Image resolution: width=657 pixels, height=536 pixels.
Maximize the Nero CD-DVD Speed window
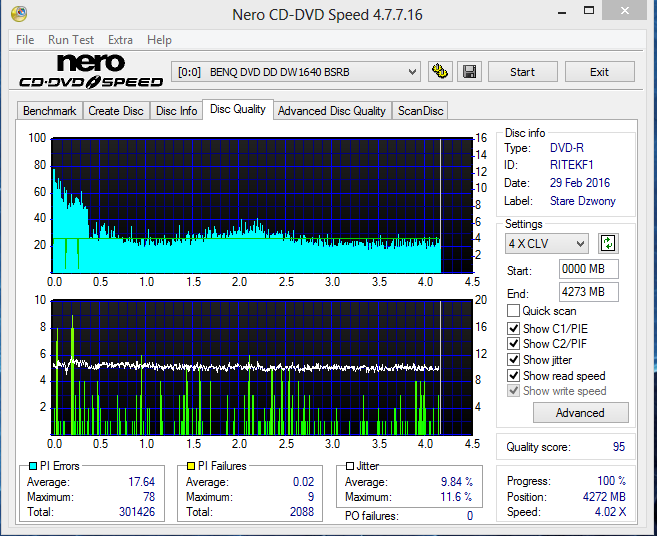(x=589, y=10)
